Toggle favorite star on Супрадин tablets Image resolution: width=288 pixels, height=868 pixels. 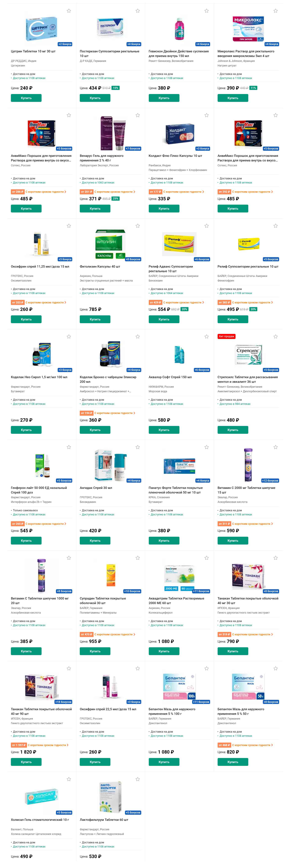pos(138,558)
